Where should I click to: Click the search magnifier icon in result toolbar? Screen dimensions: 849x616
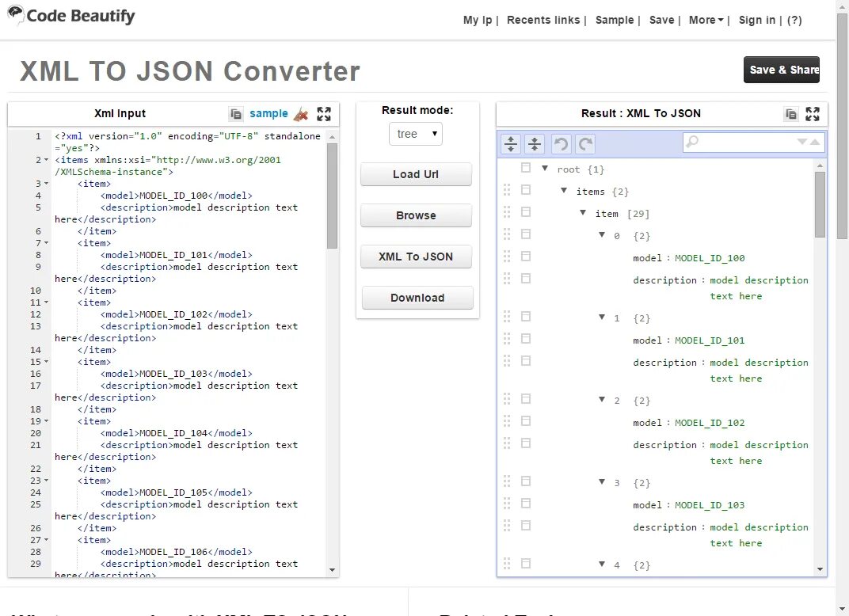[x=692, y=142]
